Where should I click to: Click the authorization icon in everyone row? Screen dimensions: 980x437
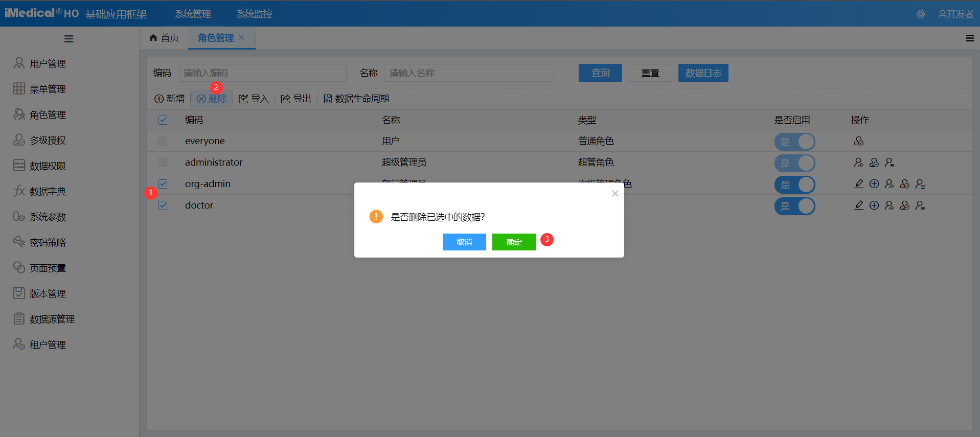click(859, 141)
